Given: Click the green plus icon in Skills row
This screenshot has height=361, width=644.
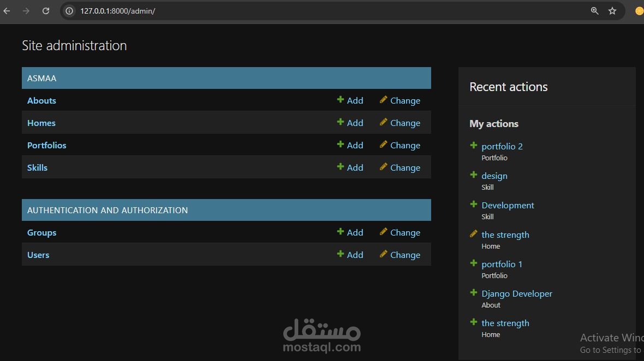Looking at the screenshot, I should [340, 166].
